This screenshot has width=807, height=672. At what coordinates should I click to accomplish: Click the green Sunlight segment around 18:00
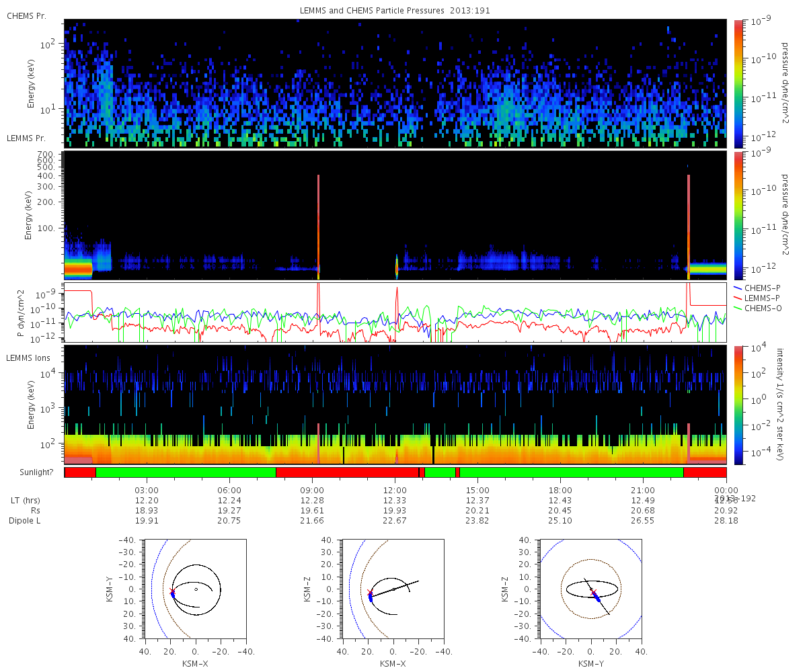pos(572,472)
